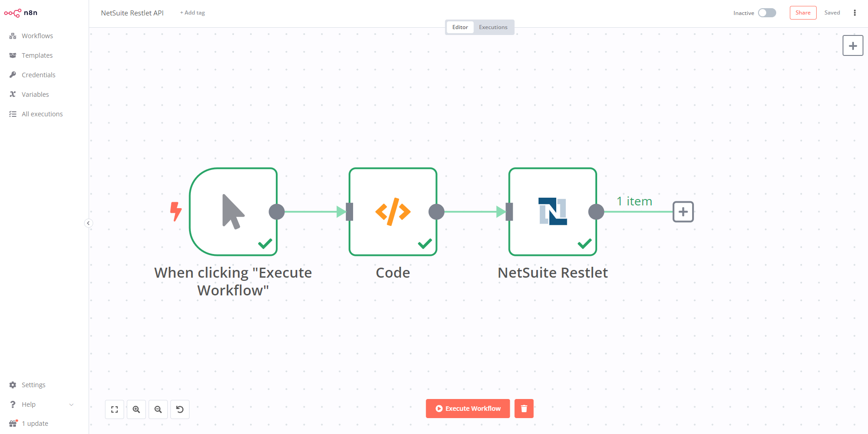
Task: Click the Saved status text
Action: tap(832, 13)
